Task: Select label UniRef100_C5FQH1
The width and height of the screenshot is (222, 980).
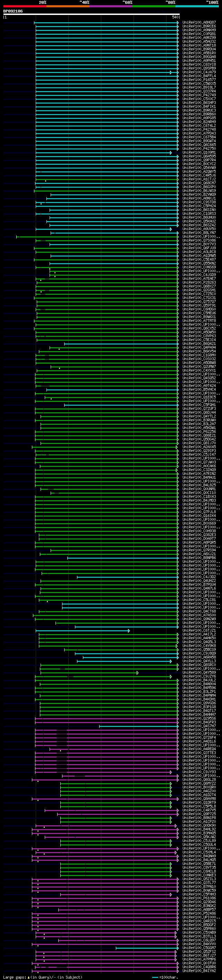Action: (x=199, y=405)
